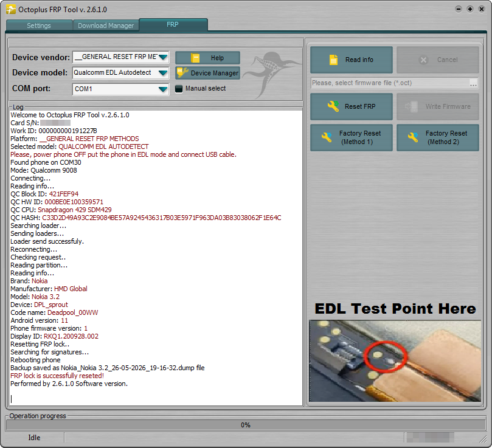This screenshot has width=492, height=448.
Task: Click "Found phone on COM30" log line
Action: [46, 162]
